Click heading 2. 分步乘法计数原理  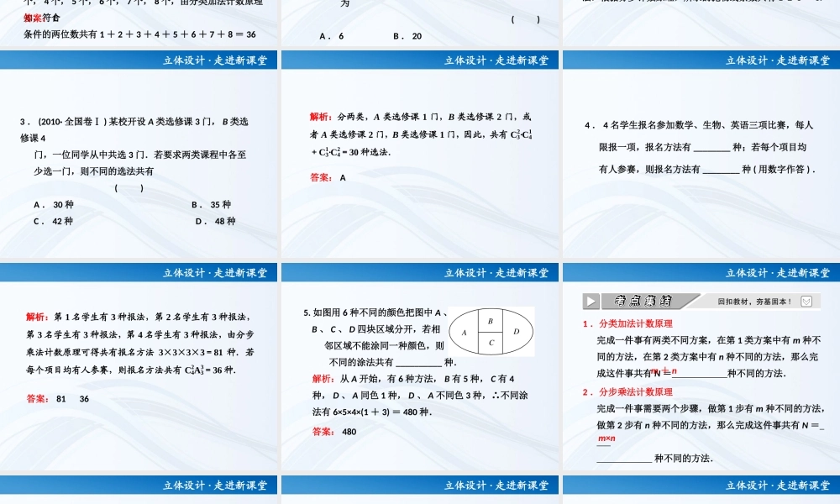pos(627,392)
